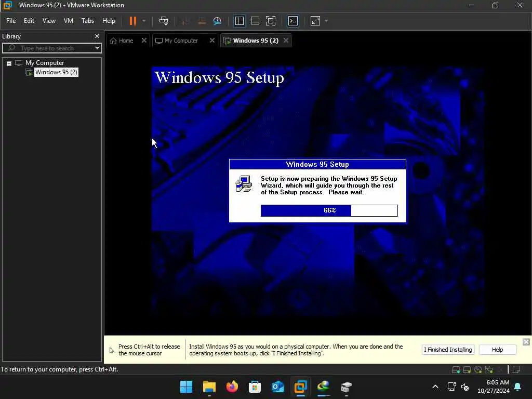Viewport: 532px width, 399px height.
Task: Click the Revert to Snapshot toolbar icon
Action: pos(202,21)
